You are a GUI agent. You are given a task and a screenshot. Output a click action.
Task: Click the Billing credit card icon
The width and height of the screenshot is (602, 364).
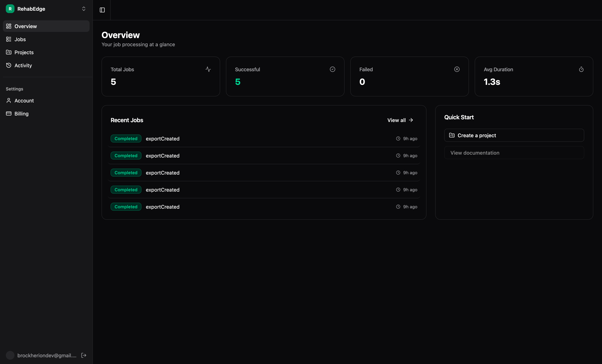click(9, 113)
